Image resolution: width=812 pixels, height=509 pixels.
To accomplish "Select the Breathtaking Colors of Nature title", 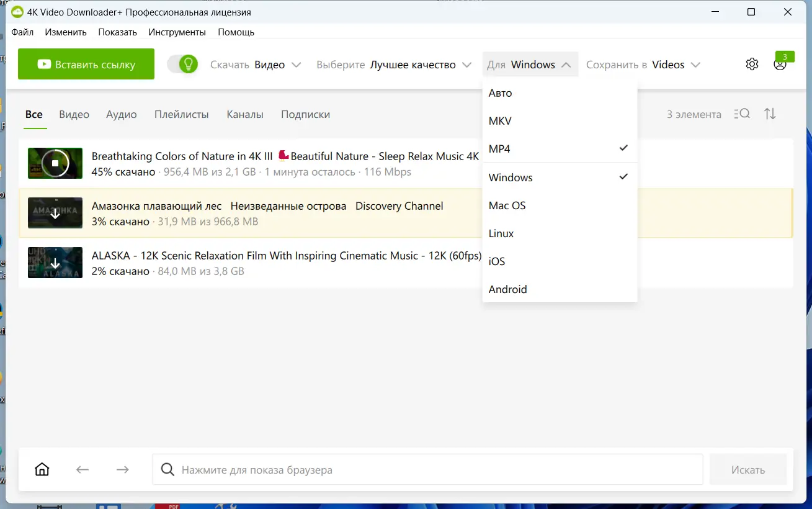I will (x=285, y=156).
